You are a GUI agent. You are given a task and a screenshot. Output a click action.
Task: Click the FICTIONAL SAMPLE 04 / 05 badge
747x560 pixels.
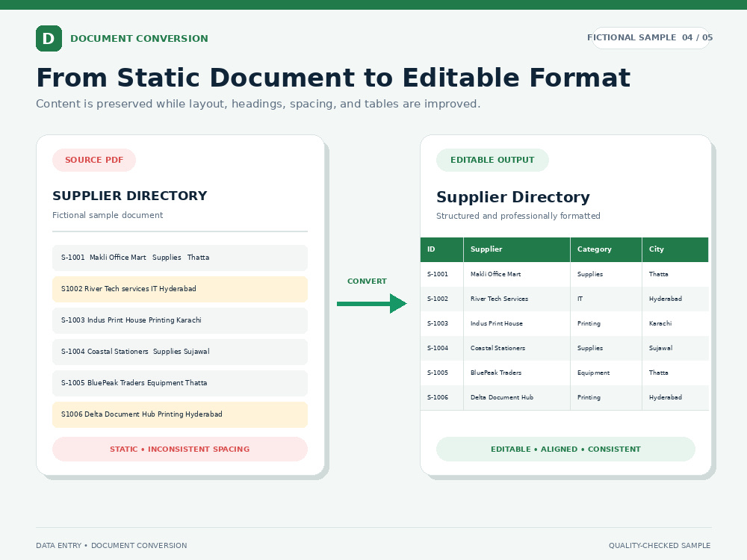(651, 37)
